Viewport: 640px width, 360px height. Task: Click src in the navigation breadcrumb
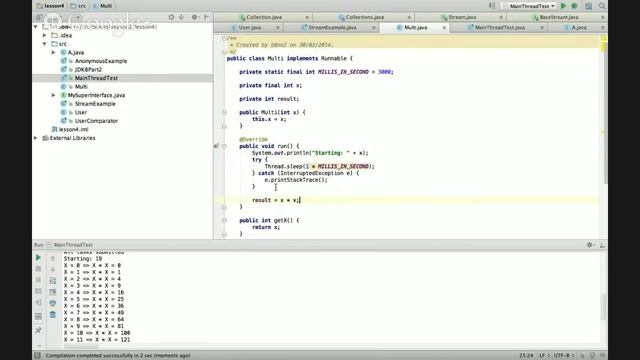pyautogui.click(x=78, y=6)
